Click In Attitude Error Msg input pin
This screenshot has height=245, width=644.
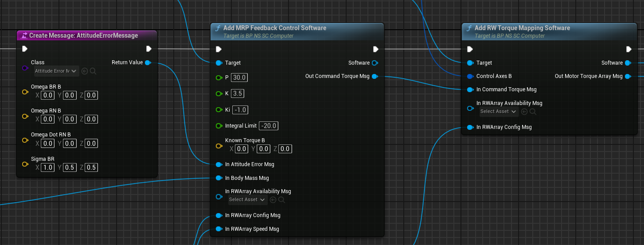(219, 164)
